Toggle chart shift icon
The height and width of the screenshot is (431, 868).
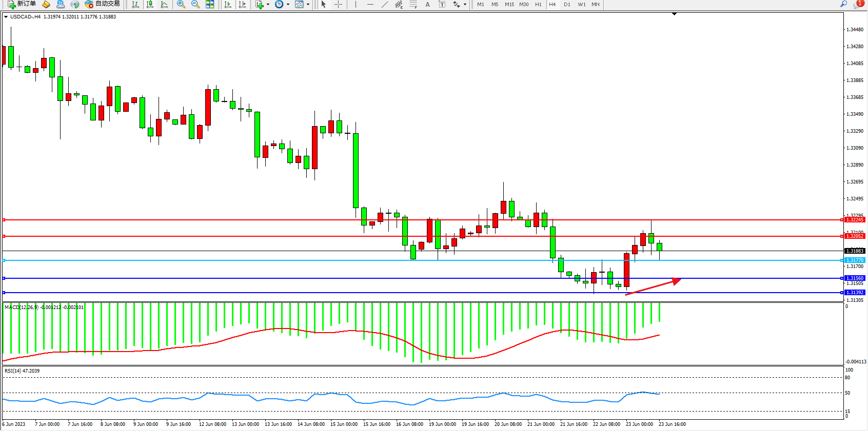(x=242, y=4)
